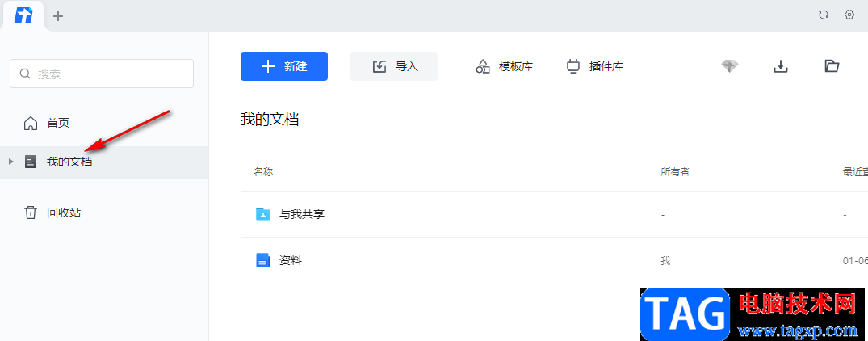868x341 pixels.
Task: Open the 模板库 template library
Action: (504, 66)
